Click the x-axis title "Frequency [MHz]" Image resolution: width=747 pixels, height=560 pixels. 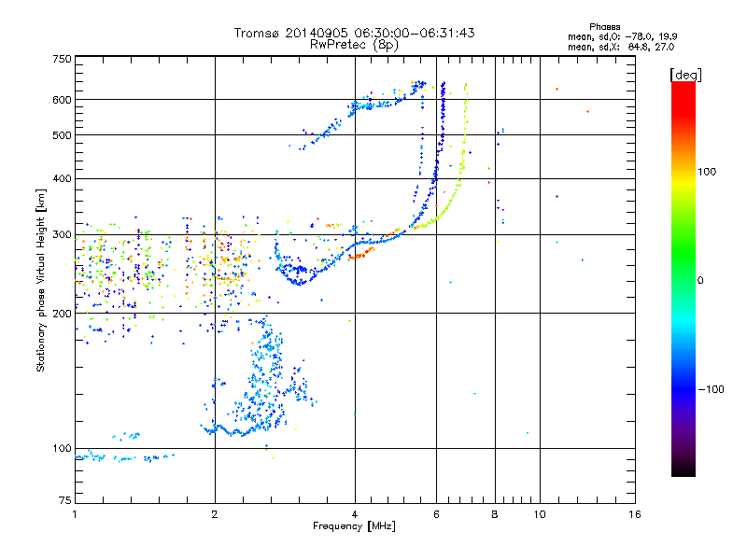(354, 526)
